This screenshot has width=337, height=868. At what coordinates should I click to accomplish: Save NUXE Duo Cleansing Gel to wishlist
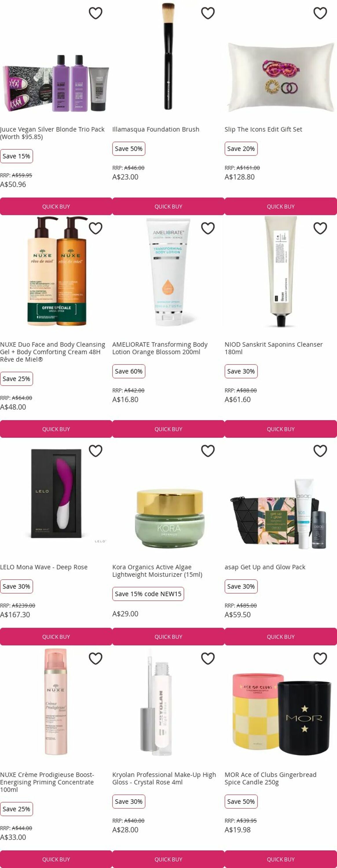point(95,229)
